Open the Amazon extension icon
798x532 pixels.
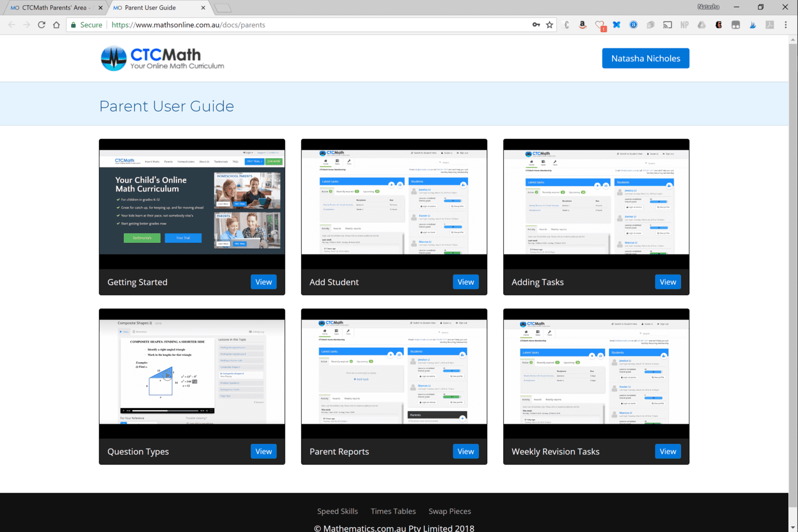pyautogui.click(x=583, y=25)
